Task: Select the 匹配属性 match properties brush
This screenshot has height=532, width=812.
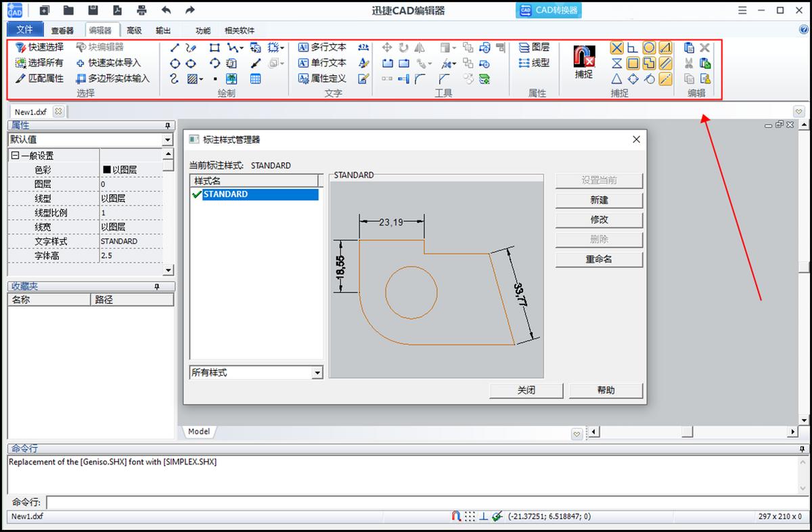Action: [x=39, y=79]
